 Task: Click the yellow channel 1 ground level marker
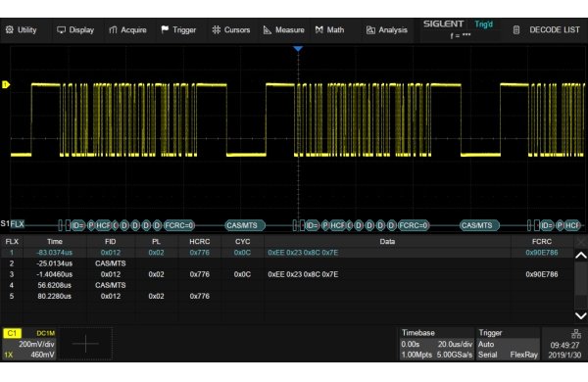click(x=6, y=84)
